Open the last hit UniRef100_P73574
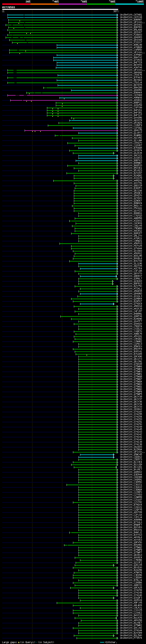 point(131,638)
